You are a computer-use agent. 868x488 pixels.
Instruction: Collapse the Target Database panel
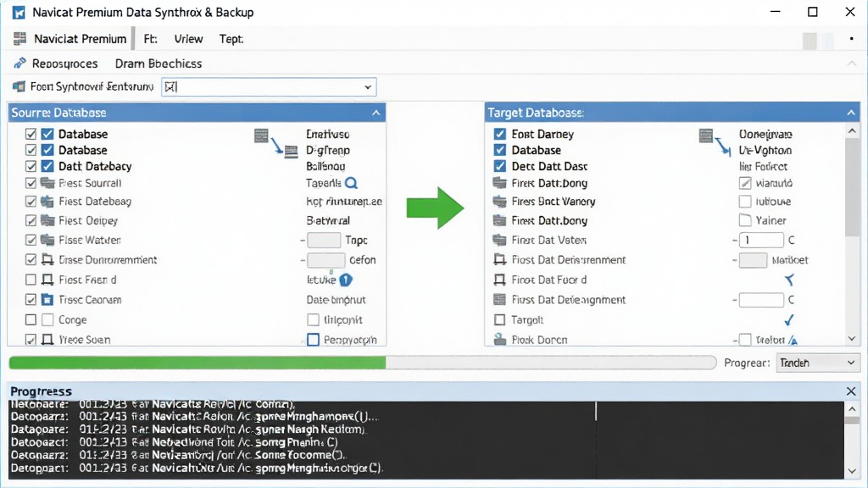[x=851, y=113]
